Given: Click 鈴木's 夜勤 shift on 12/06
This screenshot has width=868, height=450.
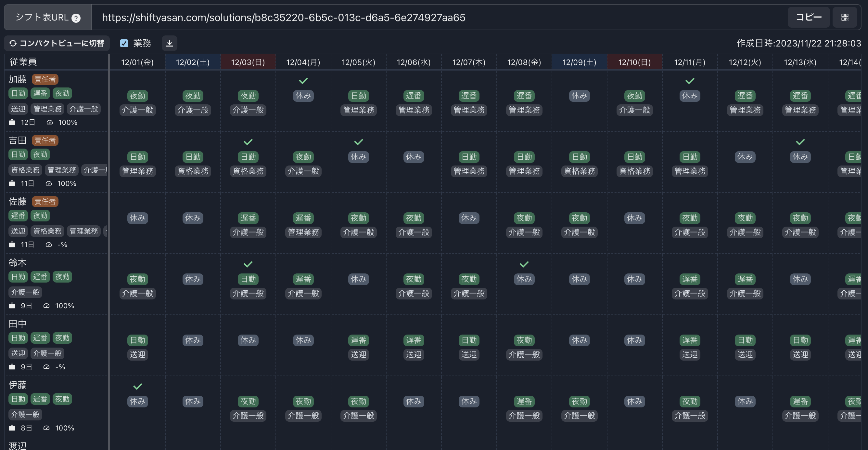Looking at the screenshot, I should (x=414, y=279).
